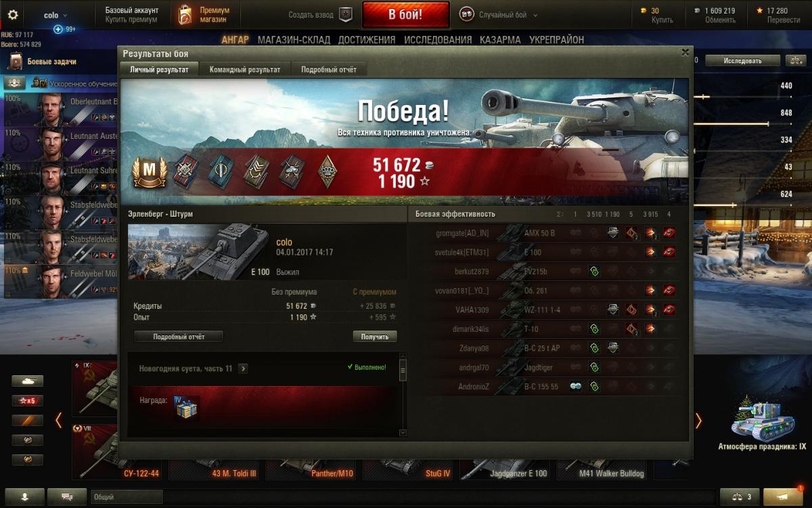The height and width of the screenshot is (508, 812).
Task: Click the red battle start button
Action: coord(405,14)
